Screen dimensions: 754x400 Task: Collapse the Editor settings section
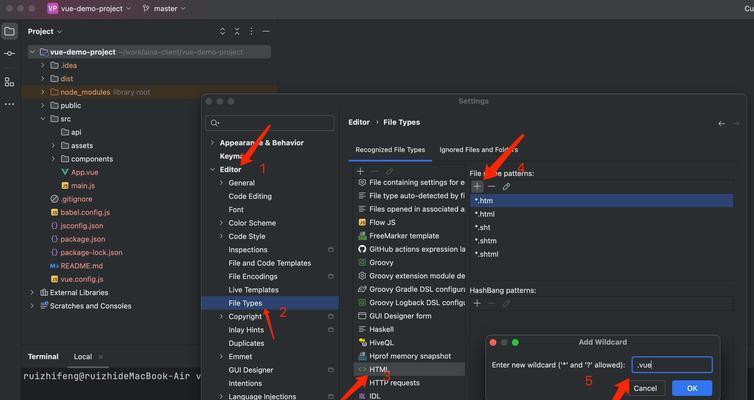tap(212, 169)
